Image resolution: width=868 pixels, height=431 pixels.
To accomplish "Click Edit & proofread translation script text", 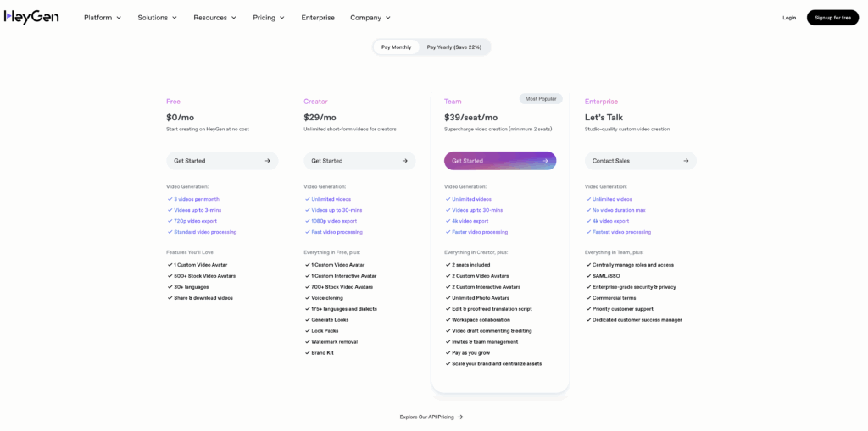I will coord(492,309).
